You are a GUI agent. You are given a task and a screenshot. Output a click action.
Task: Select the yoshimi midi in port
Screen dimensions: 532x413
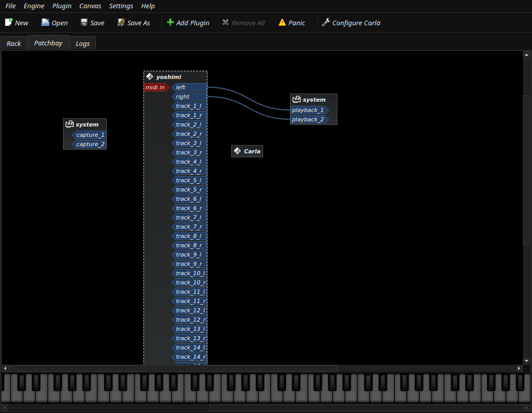coord(156,87)
